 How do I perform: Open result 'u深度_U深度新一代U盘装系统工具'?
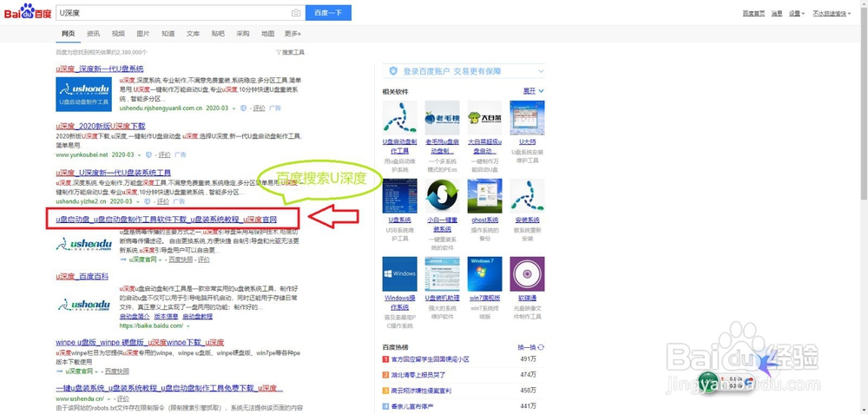pyautogui.click(x=114, y=173)
